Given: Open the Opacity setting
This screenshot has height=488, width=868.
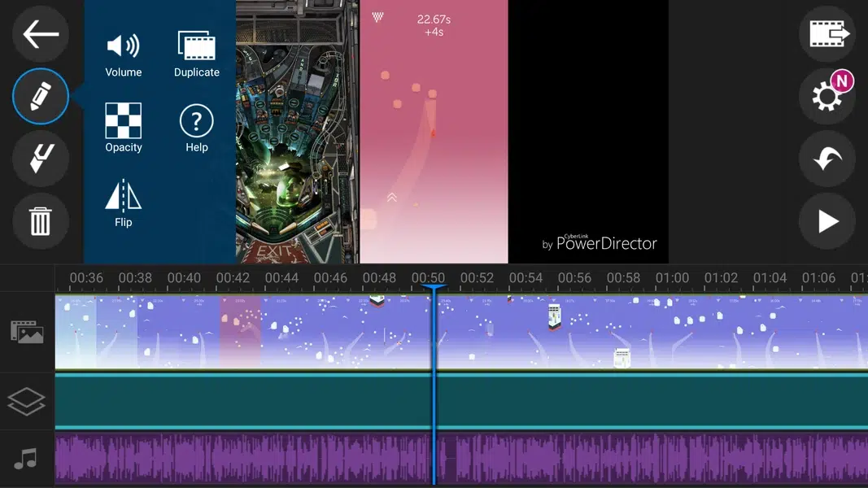Looking at the screenshot, I should click(124, 124).
